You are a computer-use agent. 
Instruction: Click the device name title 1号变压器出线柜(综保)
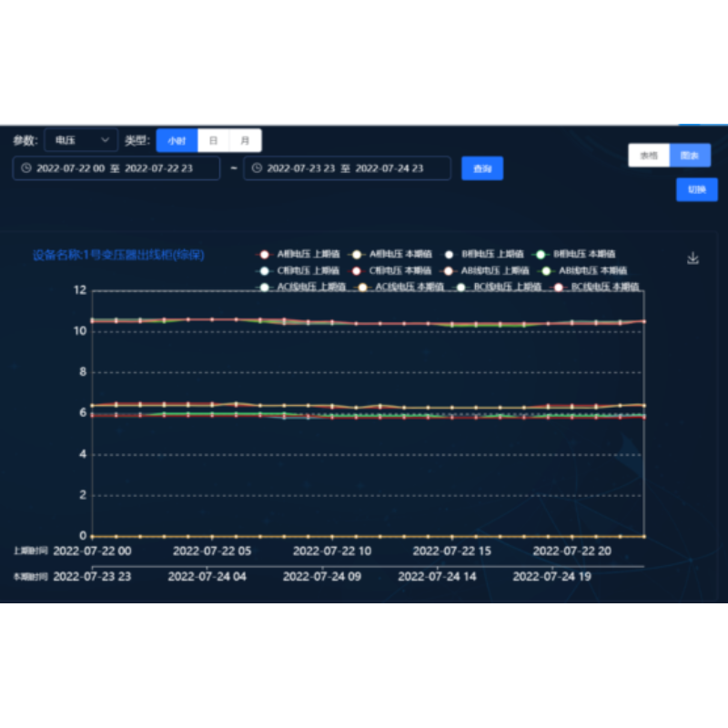click(118, 255)
